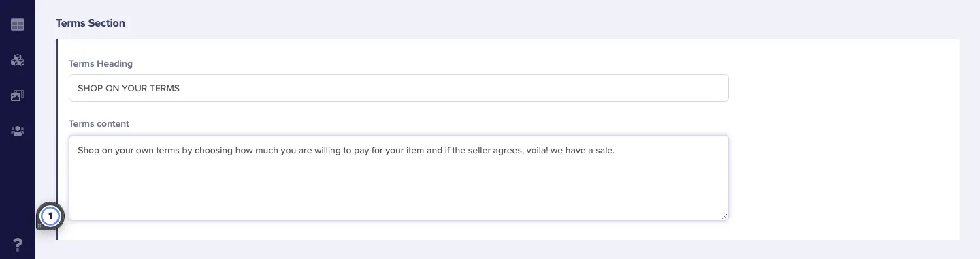Open the users group icon in sidebar

point(18,131)
